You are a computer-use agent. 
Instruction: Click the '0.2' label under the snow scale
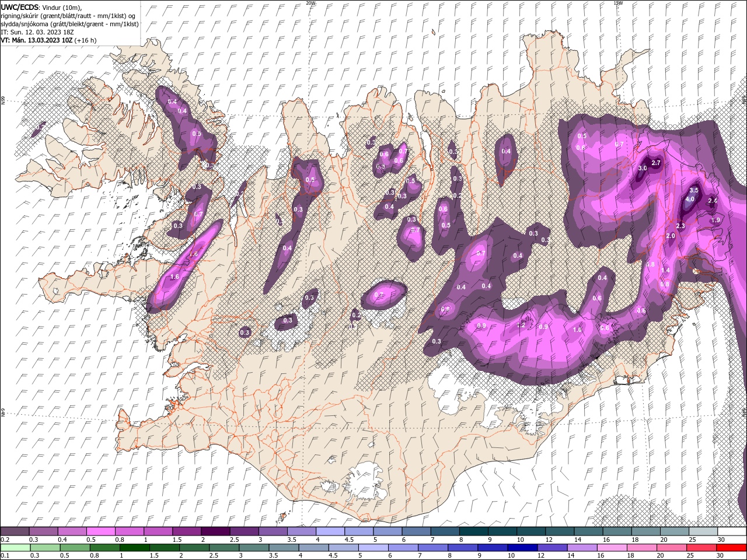pos(5,540)
